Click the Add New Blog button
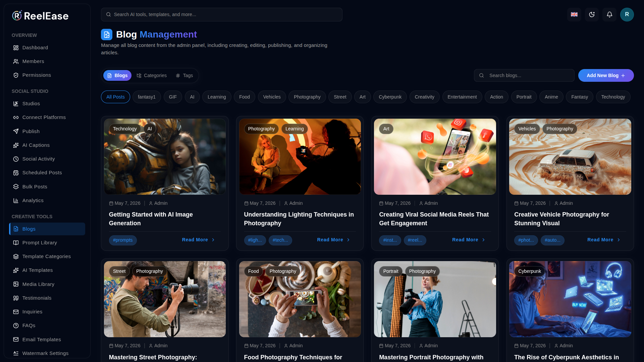Image resolution: width=644 pixels, height=362 pixels. pos(606,75)
